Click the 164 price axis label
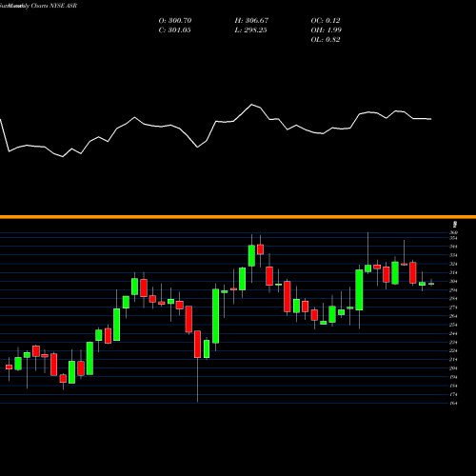The image size is (476, 476). coord(453,404)
